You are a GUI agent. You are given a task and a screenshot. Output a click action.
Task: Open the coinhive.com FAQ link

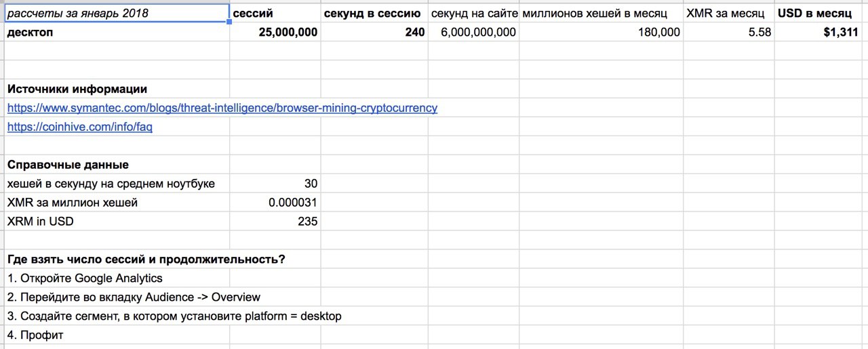pyautogui.click(x=79, y=127)
